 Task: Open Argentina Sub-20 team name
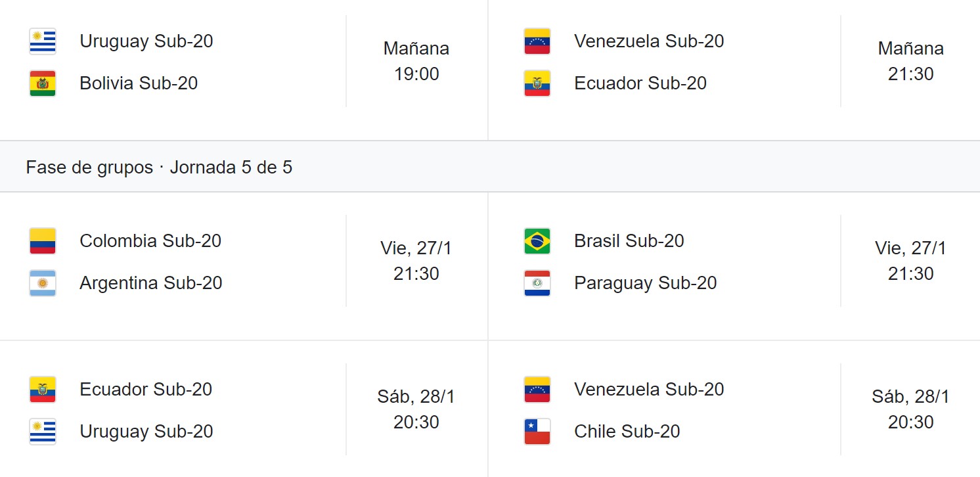[x=151, y=283]
